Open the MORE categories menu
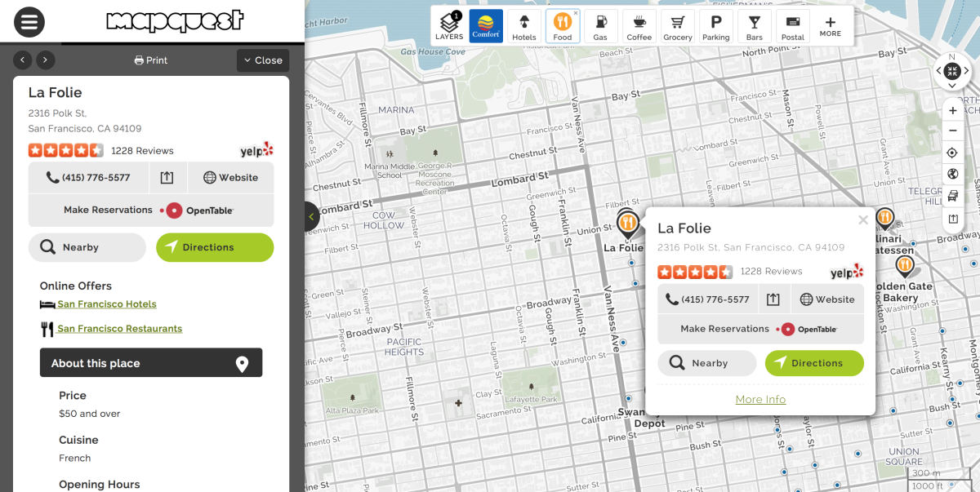 (831, 24)
